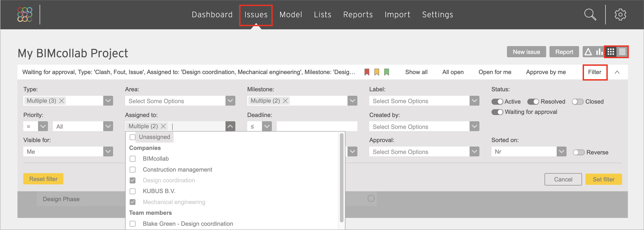Toggle the Waiting for approval switch
This screenshot has height=230, width=644.
(x=497, y=112)
